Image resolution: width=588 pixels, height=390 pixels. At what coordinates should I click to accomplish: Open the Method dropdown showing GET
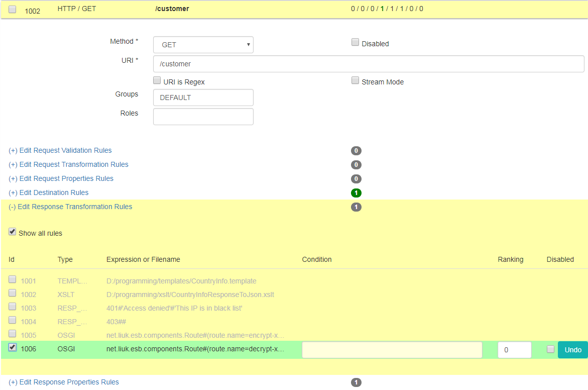[203, 45]
